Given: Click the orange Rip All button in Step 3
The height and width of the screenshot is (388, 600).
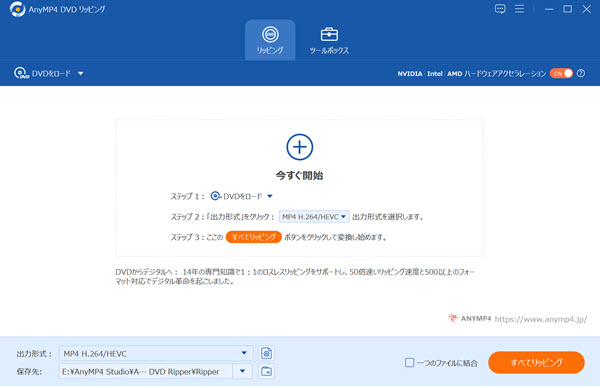Looking at the screenshot, I should tap(253, 237).
